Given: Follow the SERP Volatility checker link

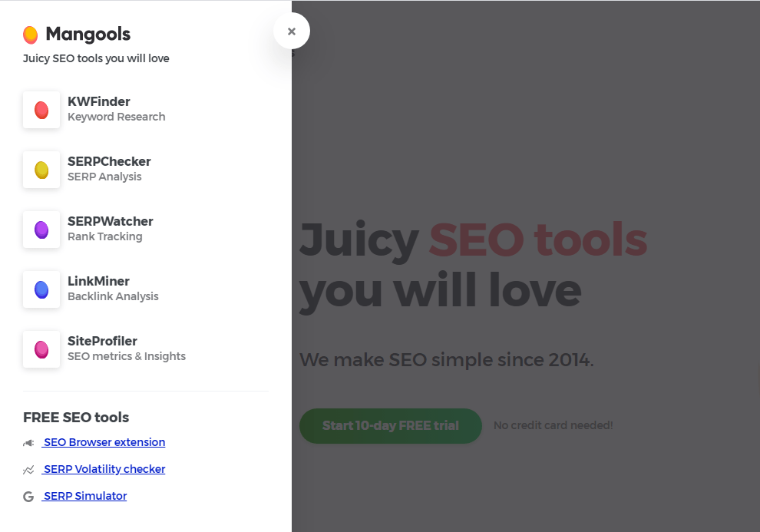Looking at the screenshot, I should [x=104, y=469].
